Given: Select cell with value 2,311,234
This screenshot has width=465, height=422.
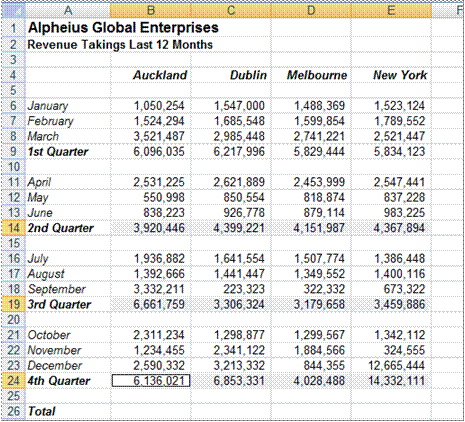Looking at the screenshot, I should [151, 335].
